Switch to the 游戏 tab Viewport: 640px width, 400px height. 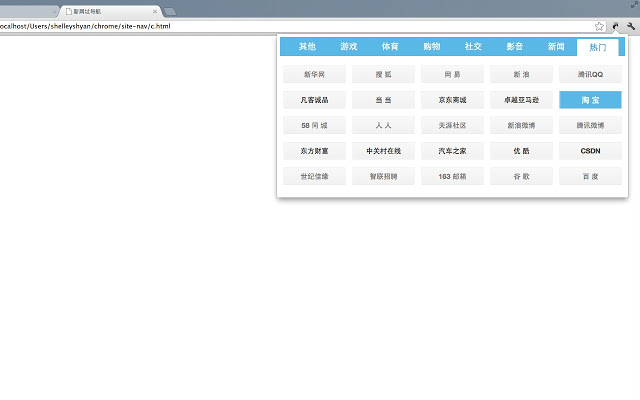349,47
